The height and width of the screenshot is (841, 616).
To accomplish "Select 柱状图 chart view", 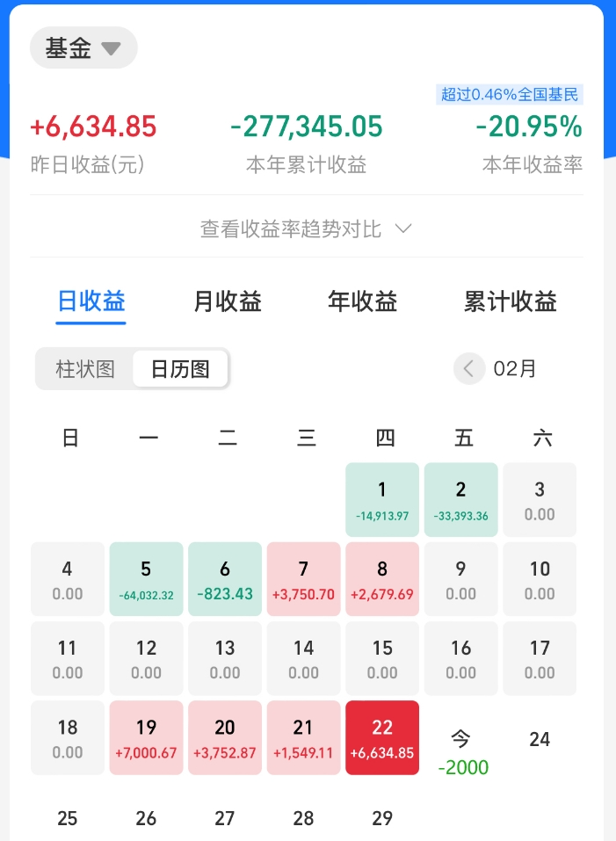I will (x=85, y=369).
